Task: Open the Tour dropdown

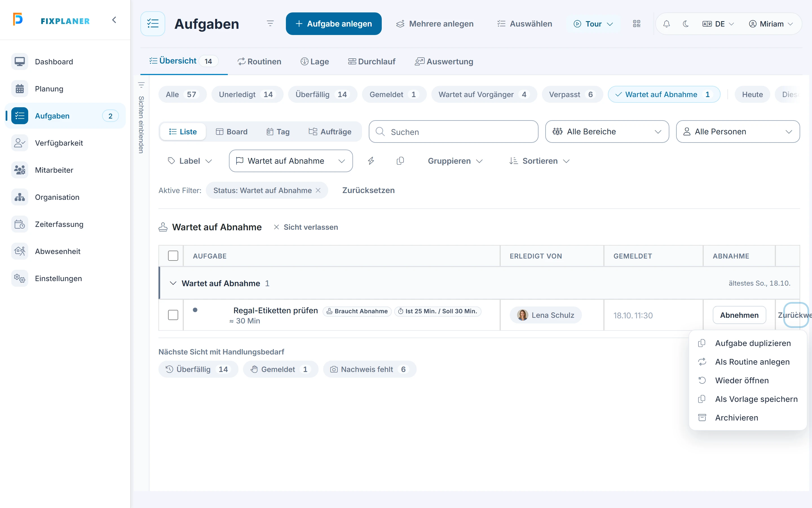Action: pyautogui.click(x=593, y=24)
